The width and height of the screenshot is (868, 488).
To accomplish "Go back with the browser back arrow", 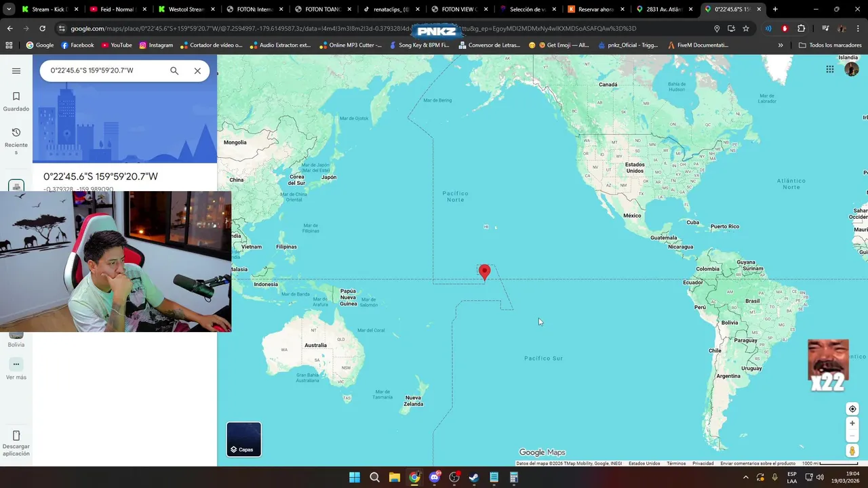I will [9, 28].
